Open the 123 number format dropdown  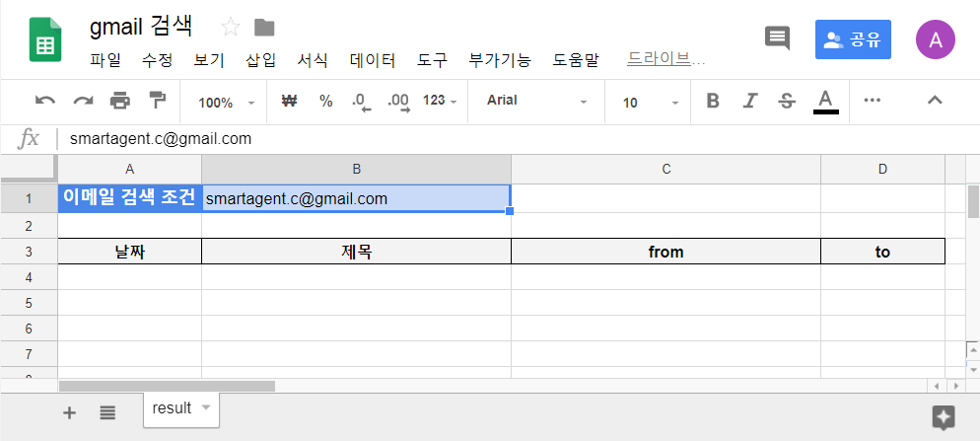pos(440,101)
